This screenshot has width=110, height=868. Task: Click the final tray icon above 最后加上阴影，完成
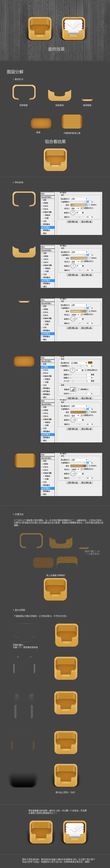[x=66, y=776]
